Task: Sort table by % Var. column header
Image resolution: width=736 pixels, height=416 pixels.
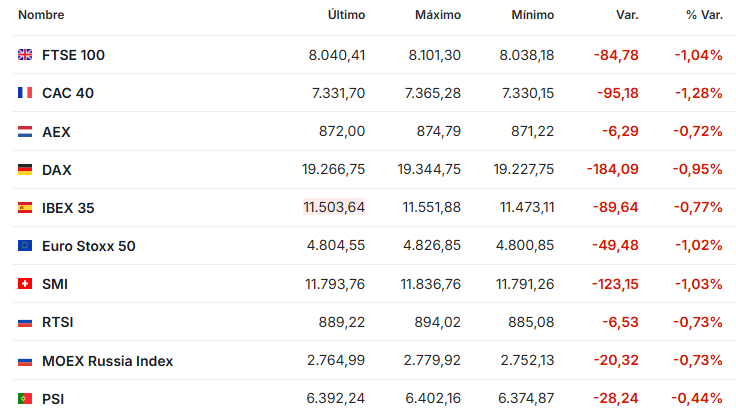Action: [x=704, y=15]
